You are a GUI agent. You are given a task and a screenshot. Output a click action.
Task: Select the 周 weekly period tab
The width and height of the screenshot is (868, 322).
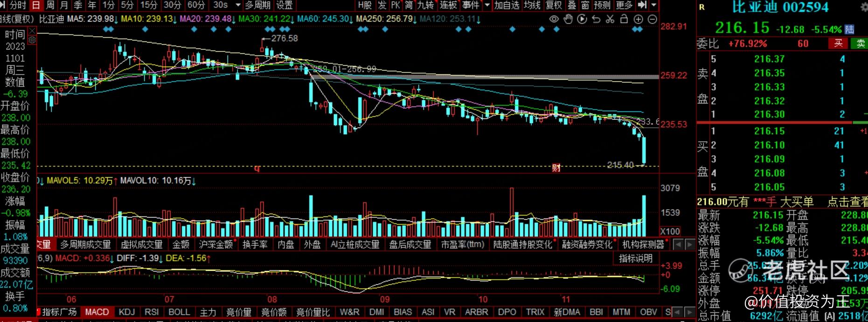coord(50,5)
